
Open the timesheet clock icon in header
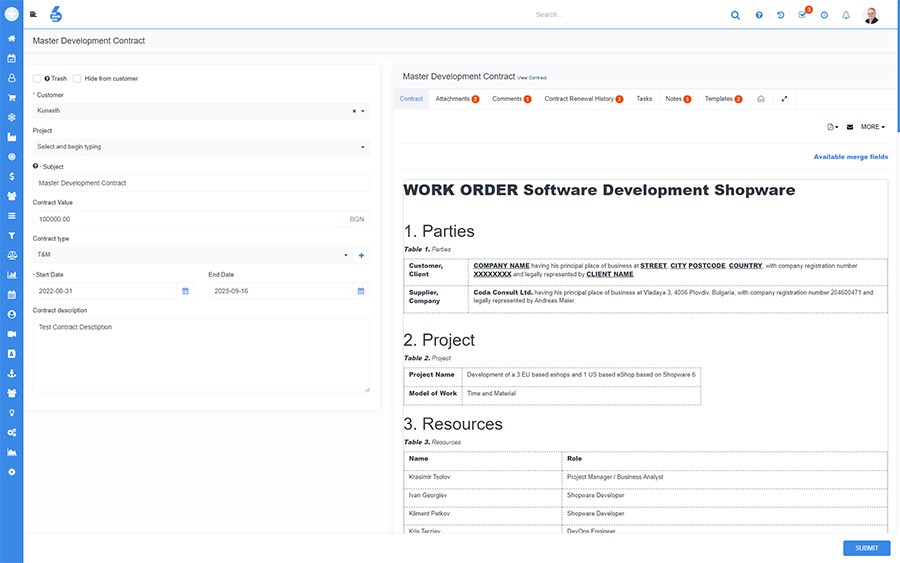(824, 15)
